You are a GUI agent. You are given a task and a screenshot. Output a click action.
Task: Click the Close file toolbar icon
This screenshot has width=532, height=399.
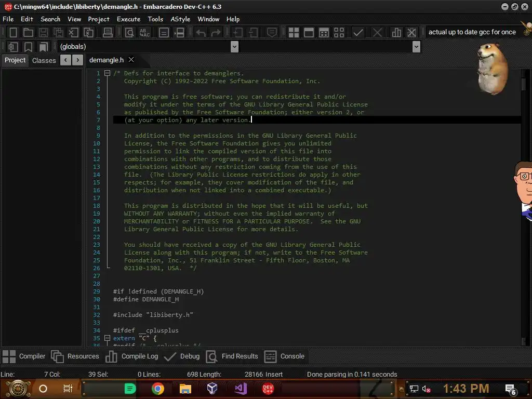pyautogui.click(x=73, y=33)
